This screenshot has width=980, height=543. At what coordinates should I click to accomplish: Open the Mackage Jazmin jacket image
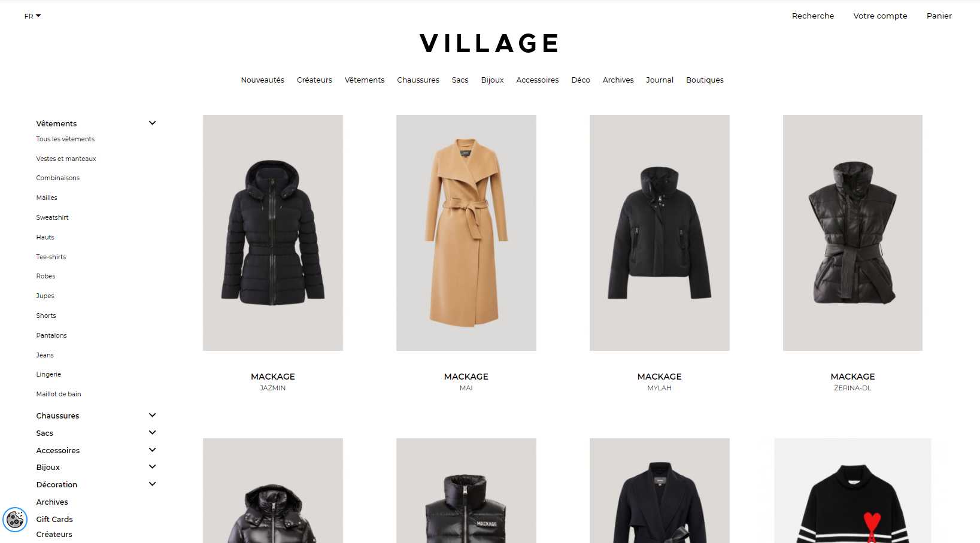[273, 233]
